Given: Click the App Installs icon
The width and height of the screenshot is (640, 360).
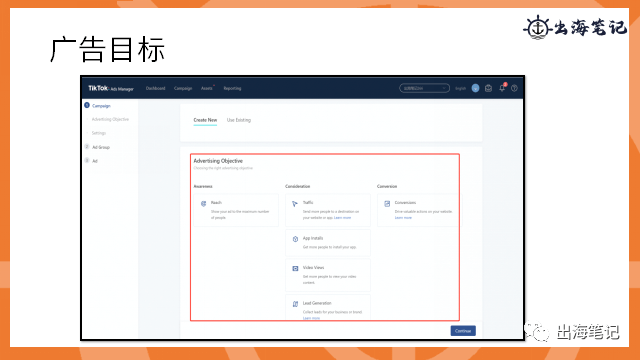Looking at the screenshot, I should pos(295,239).
